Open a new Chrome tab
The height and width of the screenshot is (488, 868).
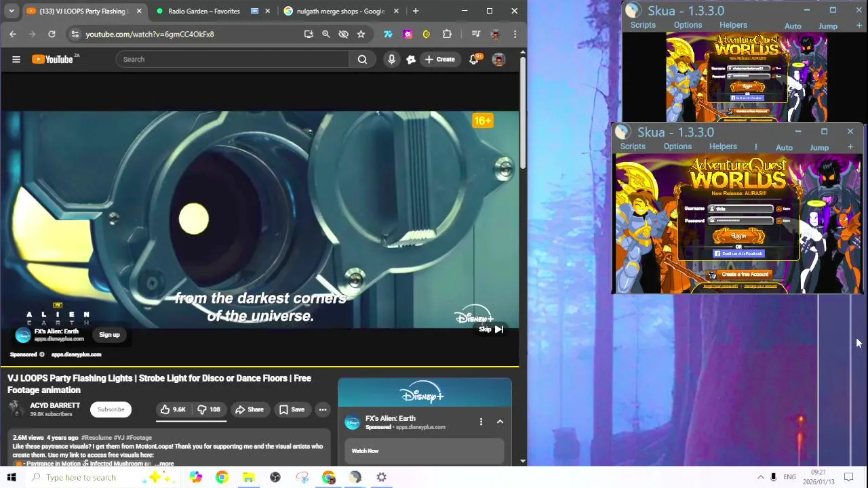coord(416,11)
